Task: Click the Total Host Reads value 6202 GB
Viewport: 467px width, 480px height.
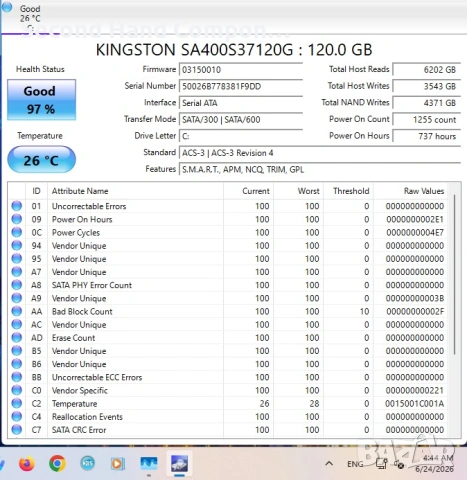Action: click(x=427, y=70)
